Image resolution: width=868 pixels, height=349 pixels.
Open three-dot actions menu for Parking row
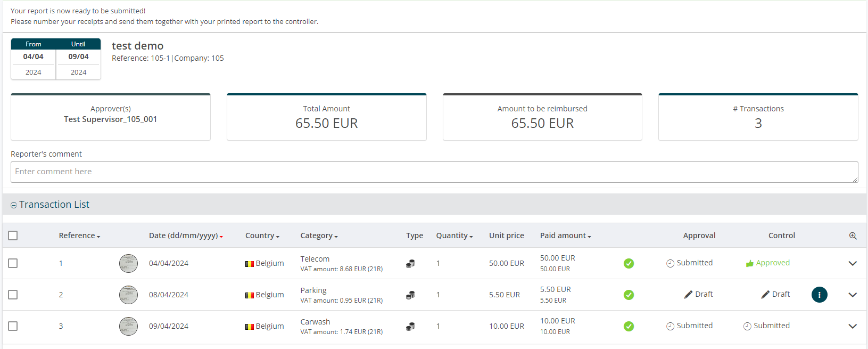[819, 295]
